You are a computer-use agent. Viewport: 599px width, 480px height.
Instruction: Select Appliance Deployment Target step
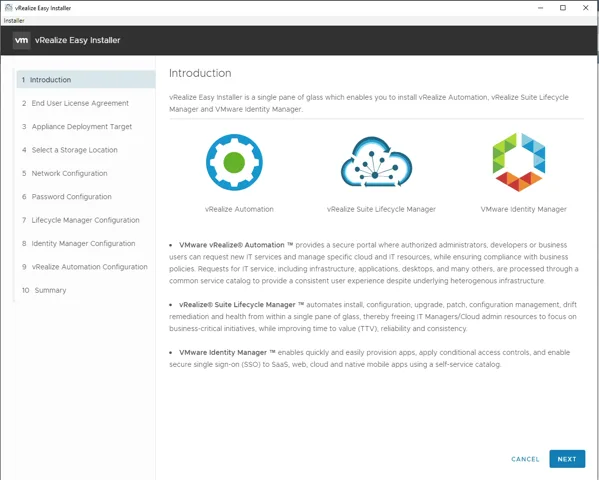click(x=86, y=126)
